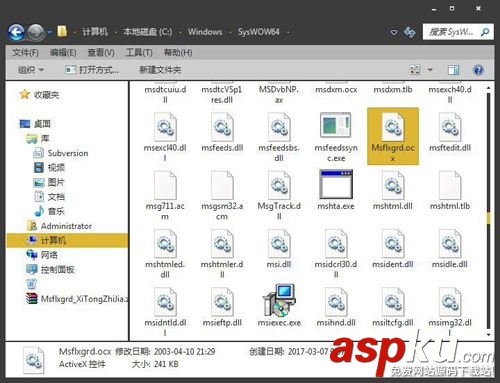Viewport: 500px width, 383px height.
Task: Select the msgsm32.acm file icon
Action: (222, 185)
